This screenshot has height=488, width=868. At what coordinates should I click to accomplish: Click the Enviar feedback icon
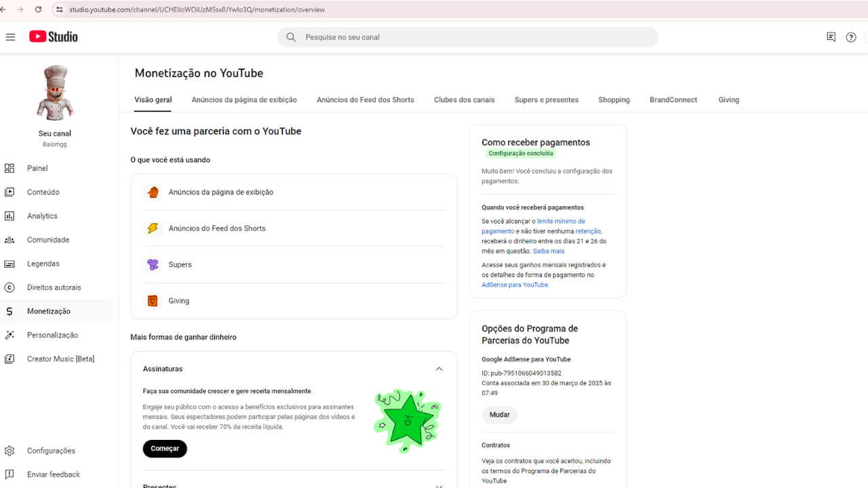9,474
